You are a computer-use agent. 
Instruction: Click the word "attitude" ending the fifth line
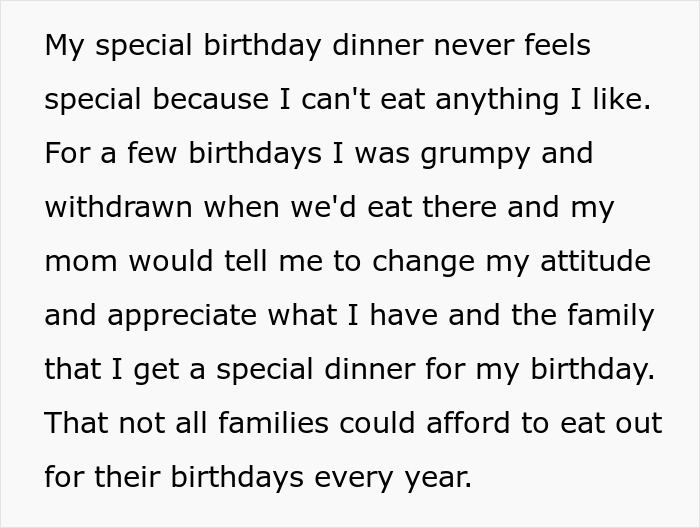596,261
